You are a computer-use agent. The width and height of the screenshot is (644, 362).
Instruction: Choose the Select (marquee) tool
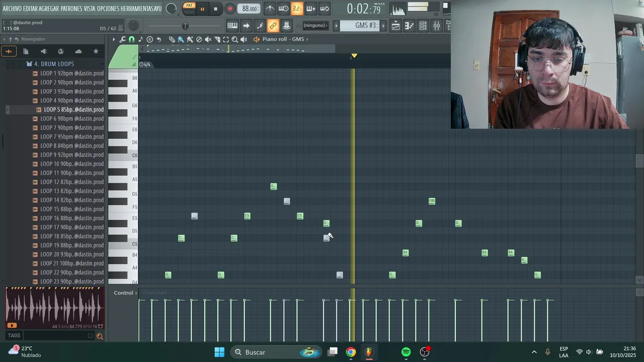pos(226,39)
